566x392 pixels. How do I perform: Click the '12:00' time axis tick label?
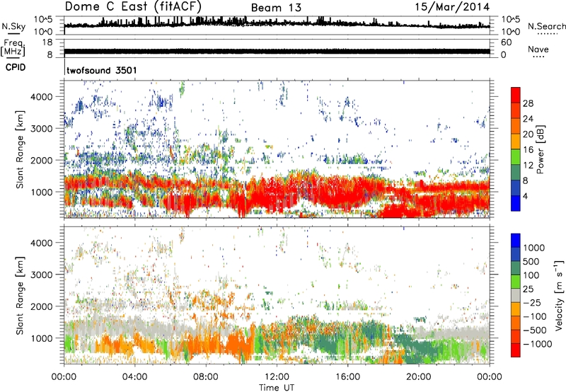pyautogui.click(x=277, y=377)
